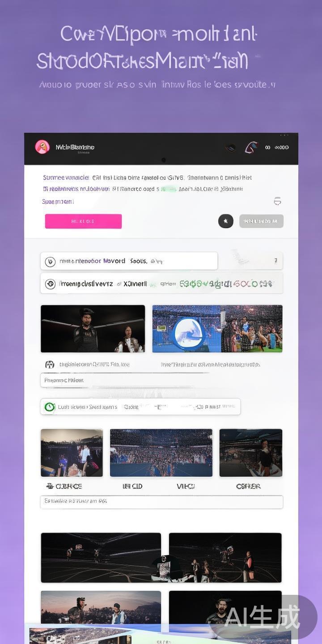This screenshot has width=322, height=644.
Task: Open the blue stadium screen thumbnail
Action: coord(217,329)
